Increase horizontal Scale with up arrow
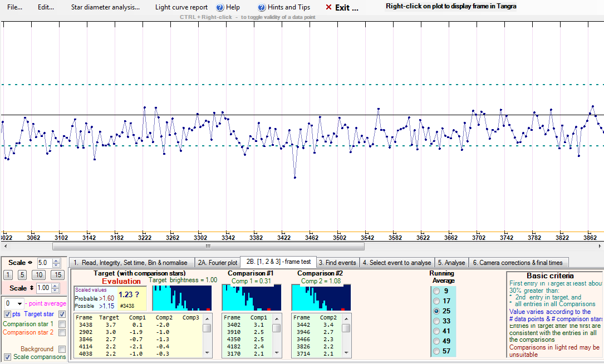Viewport: 604px width, 364px height. click(56, 260)
